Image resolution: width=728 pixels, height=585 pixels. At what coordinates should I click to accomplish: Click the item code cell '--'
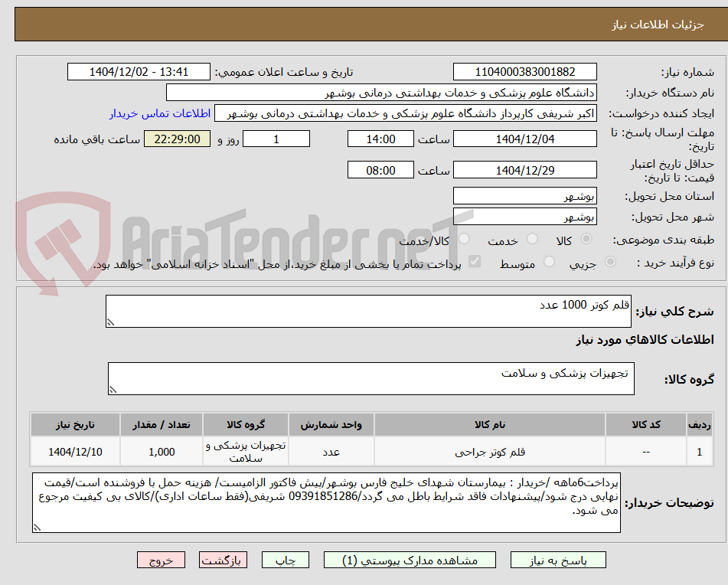click(x=646, y=452)
